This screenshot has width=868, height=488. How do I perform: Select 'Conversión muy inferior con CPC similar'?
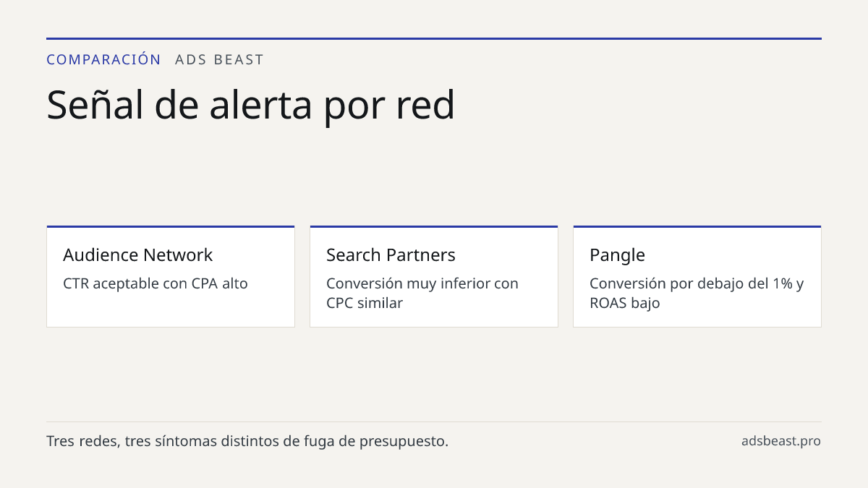(422, 293)
